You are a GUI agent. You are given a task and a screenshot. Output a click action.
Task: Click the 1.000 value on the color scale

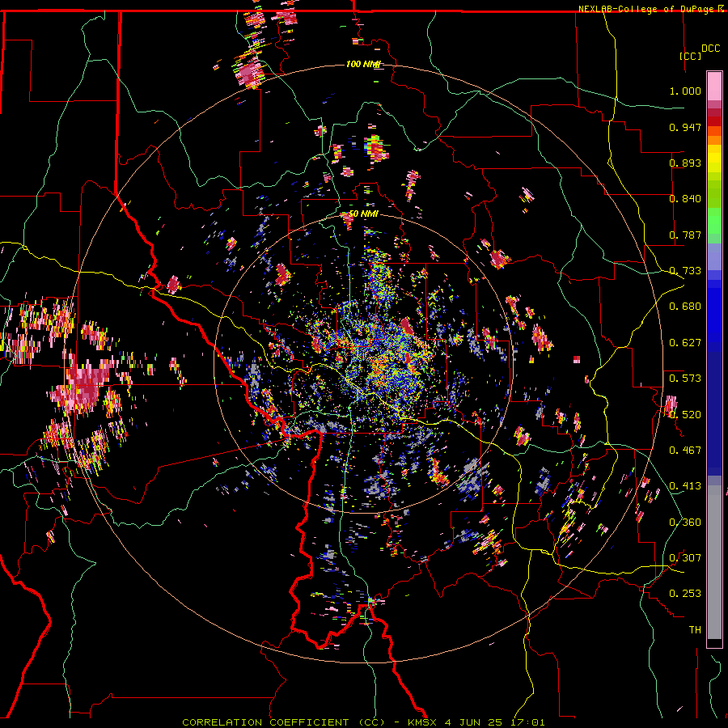(x=685, y=91)
